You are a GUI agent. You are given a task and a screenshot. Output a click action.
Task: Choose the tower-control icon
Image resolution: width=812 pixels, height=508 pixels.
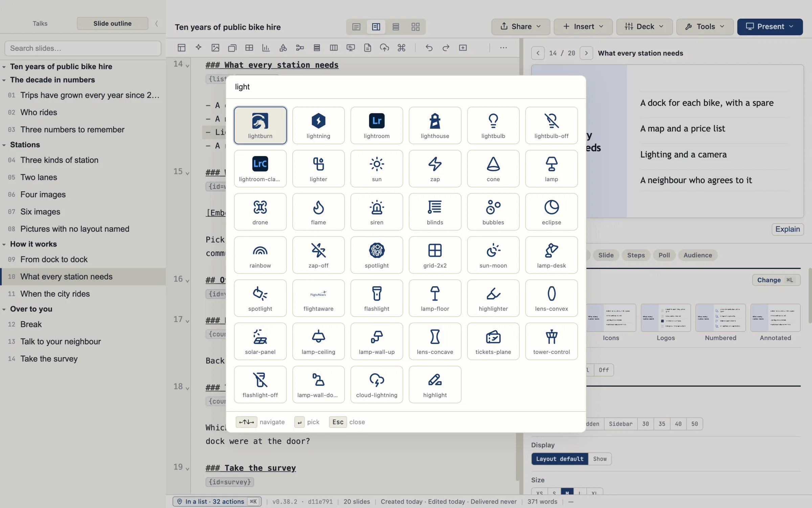pyautogui.click(x=551, y=341)
